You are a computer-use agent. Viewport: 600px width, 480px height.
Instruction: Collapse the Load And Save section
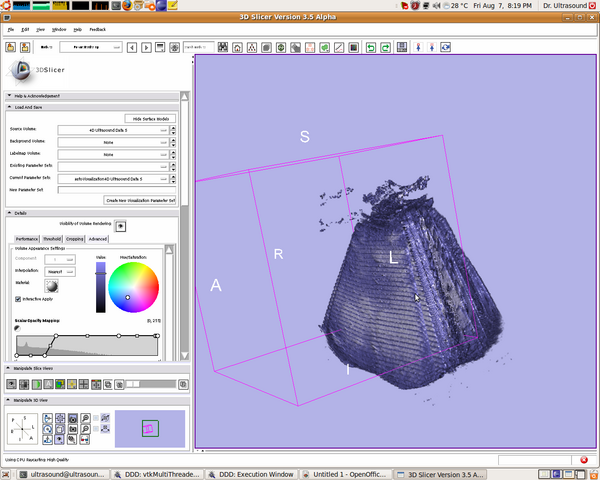92,108
